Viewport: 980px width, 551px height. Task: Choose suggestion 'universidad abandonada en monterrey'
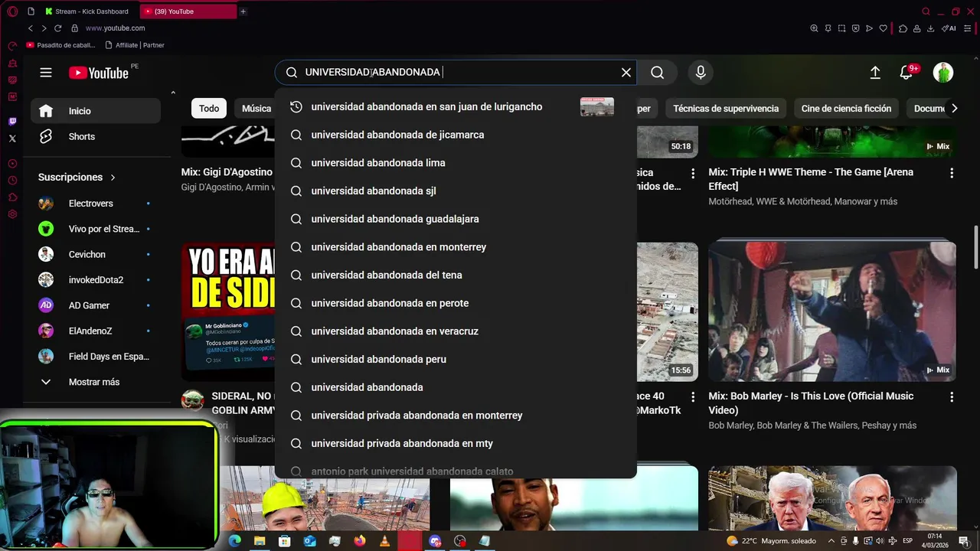(456, 247)
